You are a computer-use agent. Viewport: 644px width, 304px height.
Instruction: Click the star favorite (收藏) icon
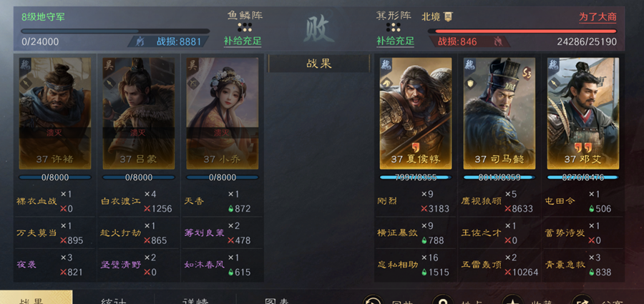(512, 300)
